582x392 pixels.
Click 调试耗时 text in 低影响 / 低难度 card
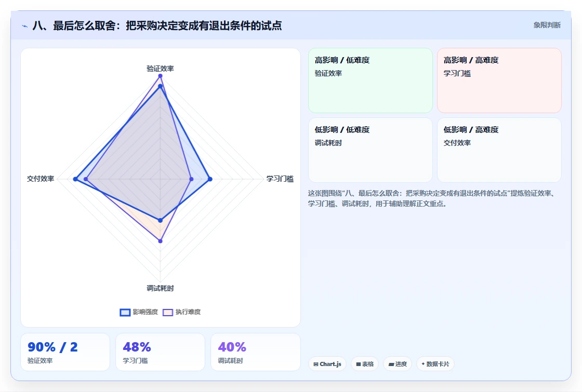click(x=328, y=143)
